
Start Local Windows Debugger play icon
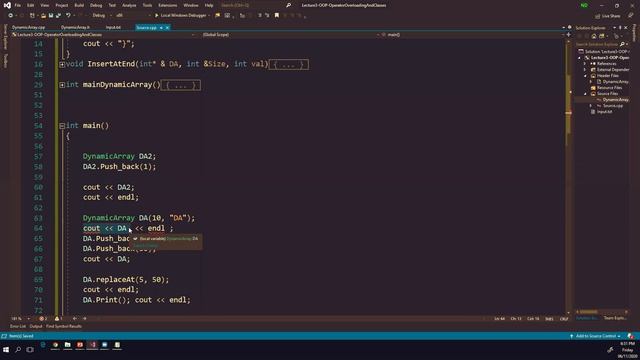pos(156,16)
